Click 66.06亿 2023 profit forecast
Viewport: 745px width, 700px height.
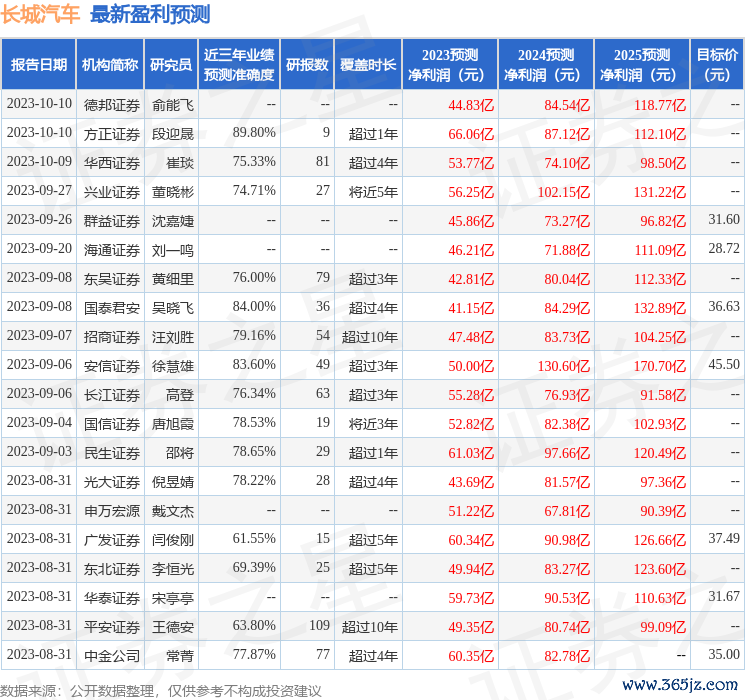pyautogui.click(x=471, y=134)
